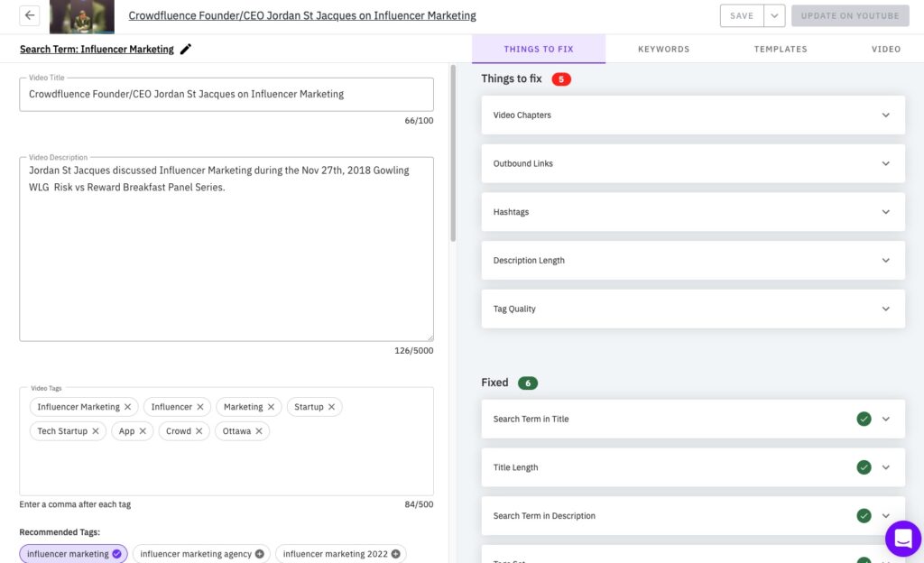The image size is (924, 563).
Task: Go back using the left arrow button
Action: [x=30, y=15]
